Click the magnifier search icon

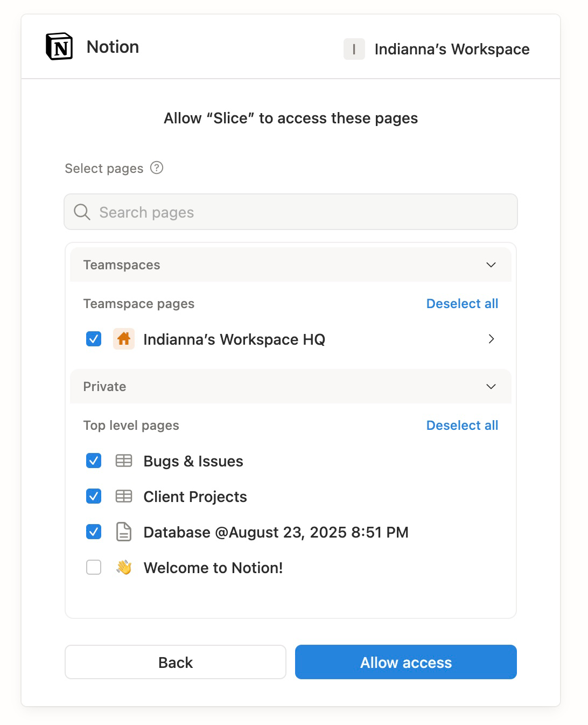(82, 212)
